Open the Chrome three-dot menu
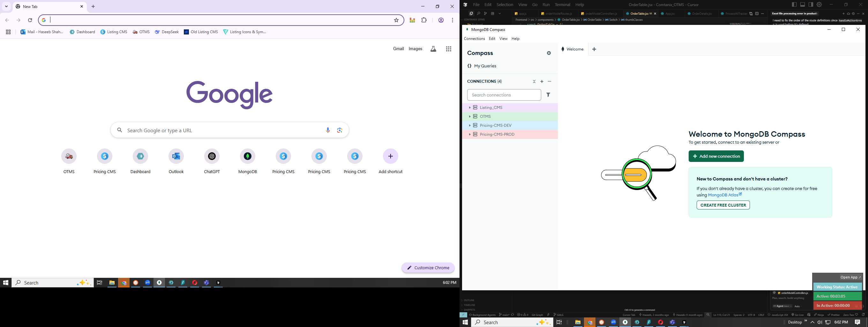 (453, 20)
